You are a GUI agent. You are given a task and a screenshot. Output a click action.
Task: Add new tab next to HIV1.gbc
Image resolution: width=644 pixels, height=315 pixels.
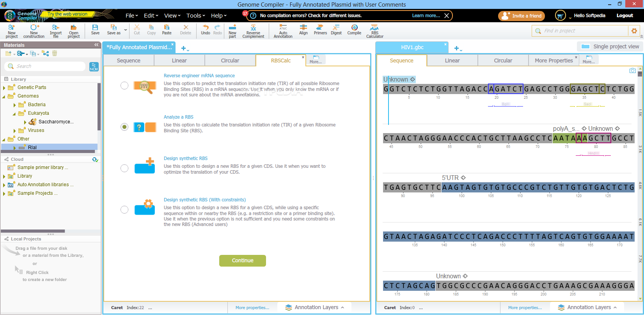(x=458, y=48)
